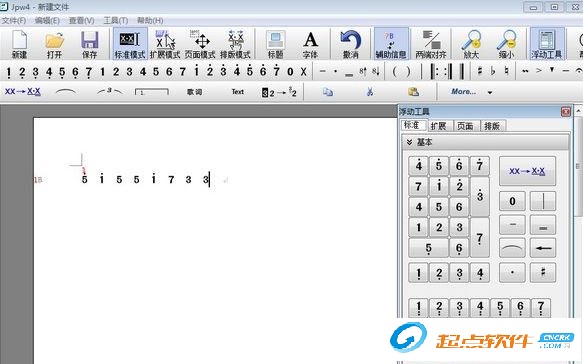The image size is (583, 364).
Task: Click backspace arrow in floating panel
Action: point(543,248)
